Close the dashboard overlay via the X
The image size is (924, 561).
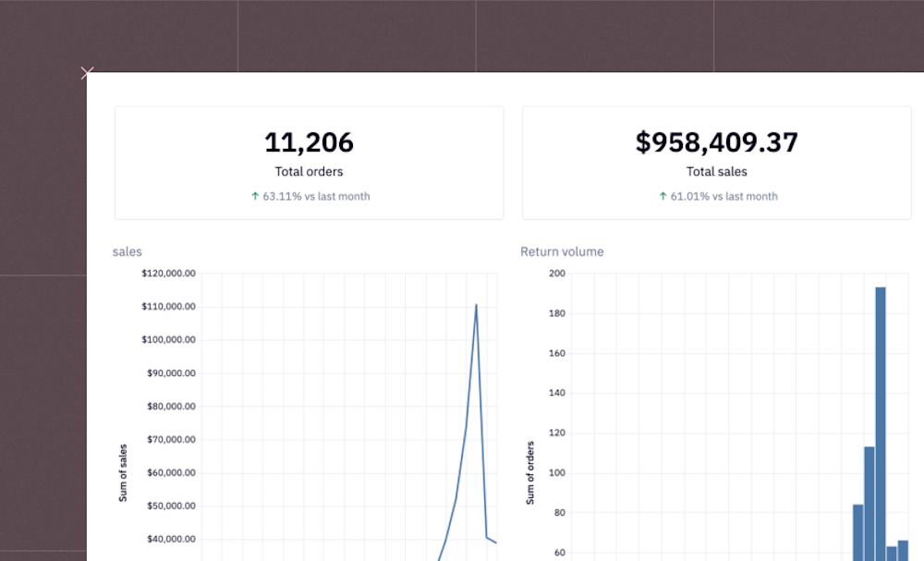click(x=87, y=73)
